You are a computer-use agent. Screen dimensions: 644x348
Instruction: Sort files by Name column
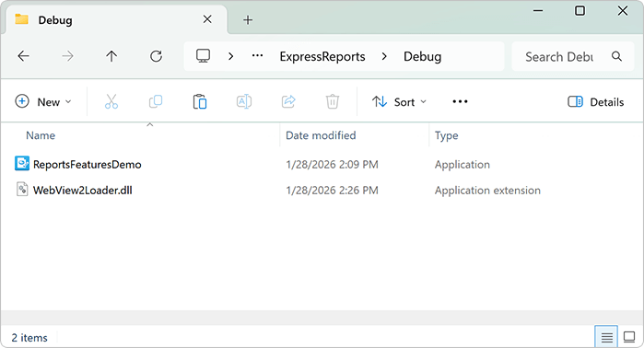41,135
